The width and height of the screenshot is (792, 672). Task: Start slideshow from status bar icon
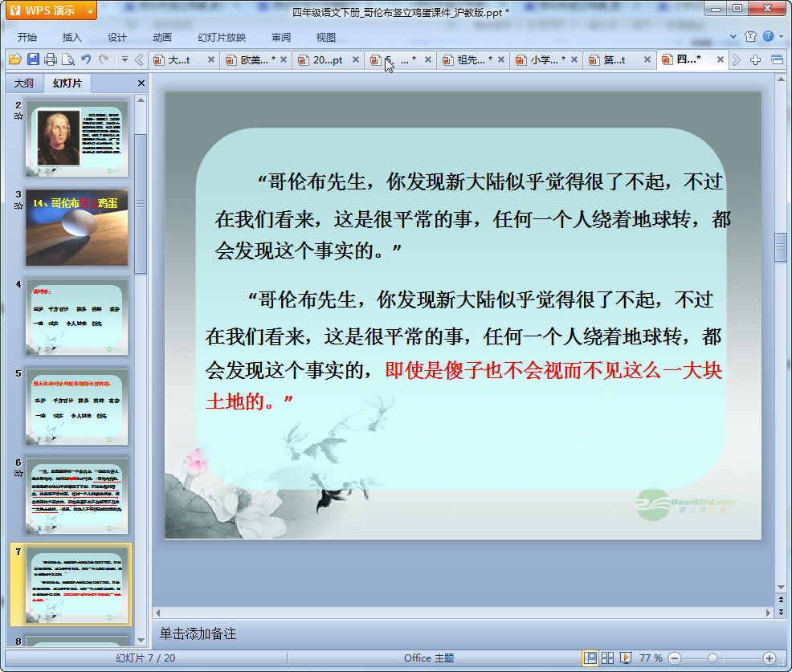click(625, 658)
